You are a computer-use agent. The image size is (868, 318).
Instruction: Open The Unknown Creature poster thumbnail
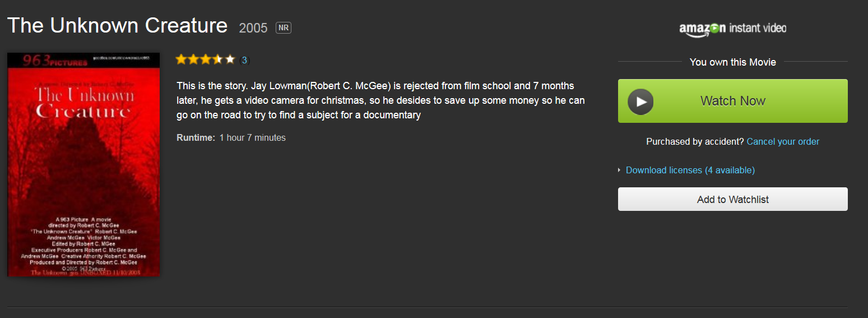click(x=83, y=164)
